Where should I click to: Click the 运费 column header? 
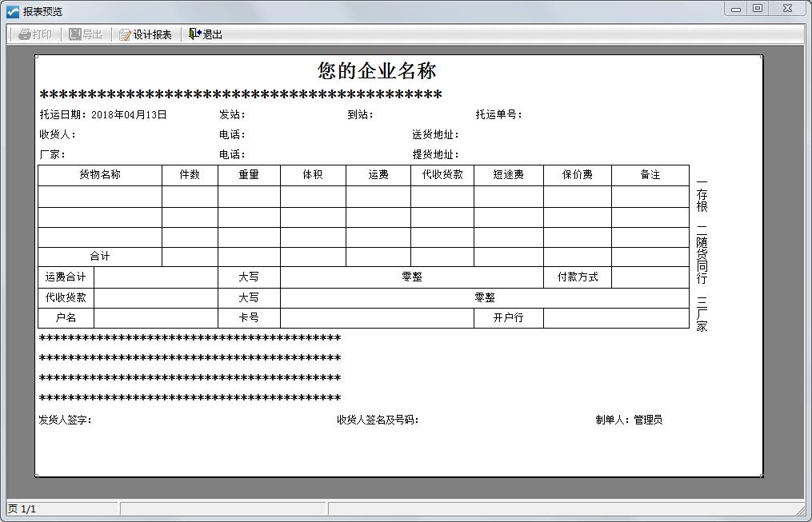pyautogui.click(x=378, y=175)
